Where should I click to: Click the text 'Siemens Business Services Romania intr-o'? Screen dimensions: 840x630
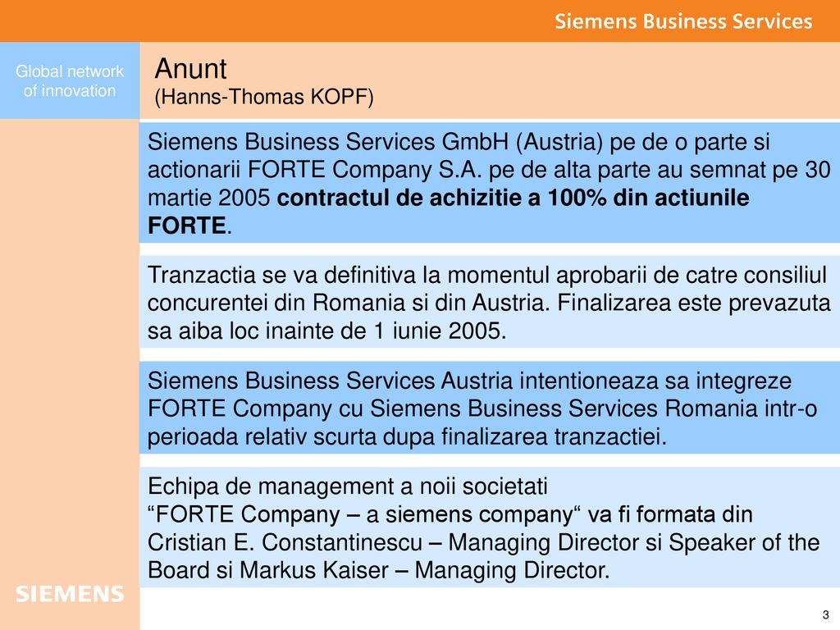[594, 409]
